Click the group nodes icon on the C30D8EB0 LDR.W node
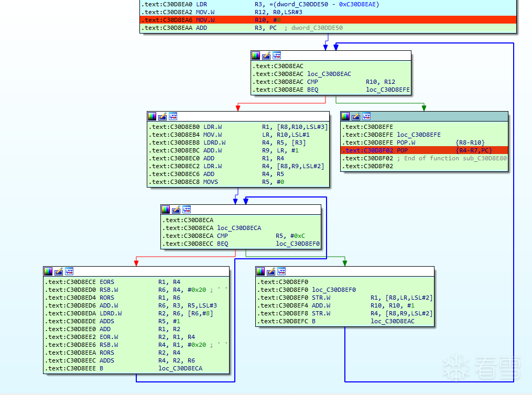The height and width of the screenshot is (395, 532). click(x=173, y=117)
